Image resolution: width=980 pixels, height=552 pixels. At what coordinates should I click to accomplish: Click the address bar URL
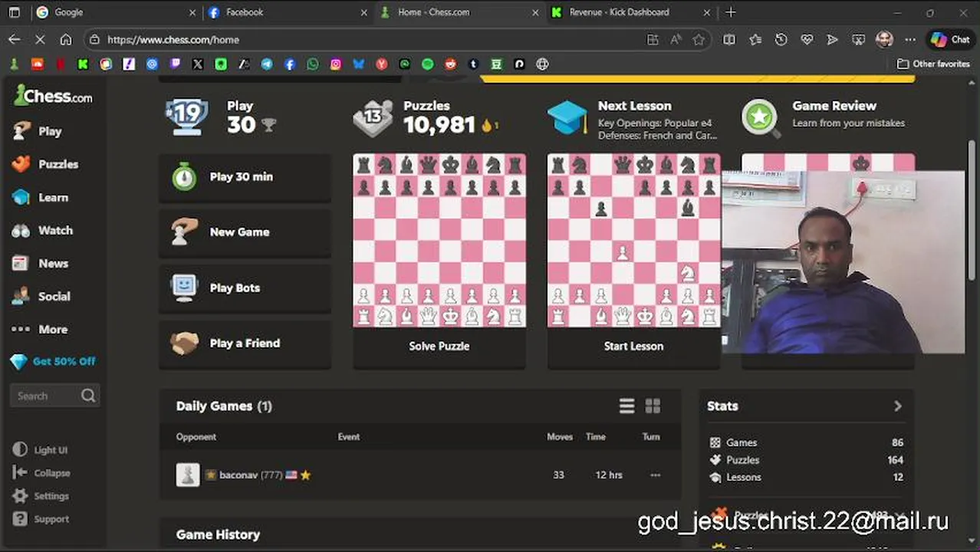tap(173, 40)
